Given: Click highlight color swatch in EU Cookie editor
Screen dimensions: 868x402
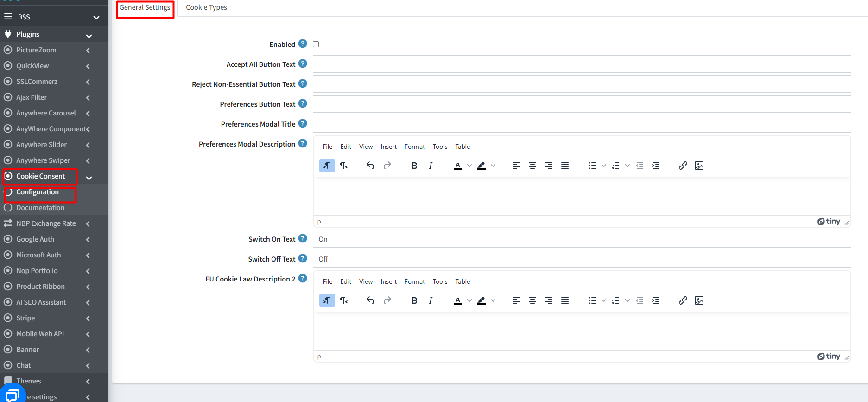Looking at the screenshot, I should tap(482, 300).
